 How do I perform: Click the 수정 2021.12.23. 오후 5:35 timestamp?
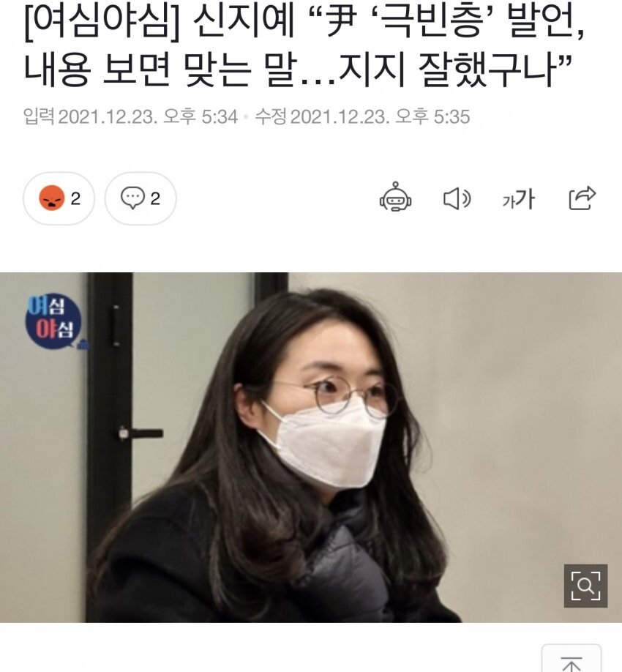pos(362,116)
